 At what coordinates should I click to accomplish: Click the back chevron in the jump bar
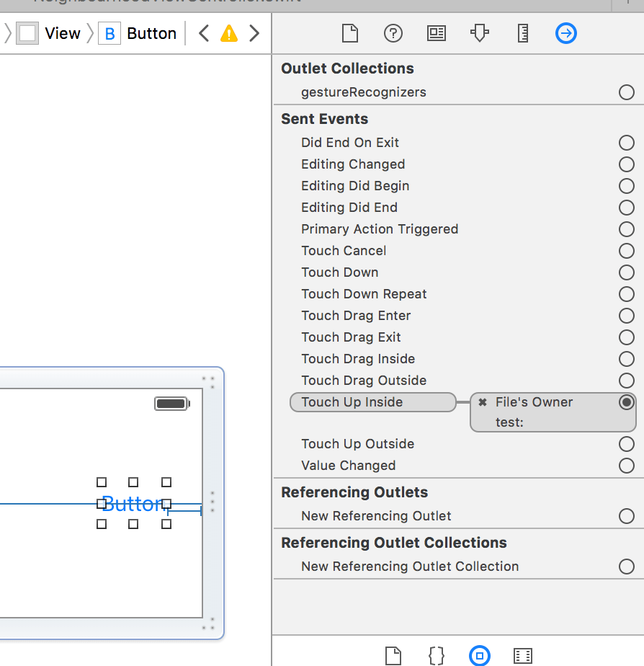[x=203, y=32]
